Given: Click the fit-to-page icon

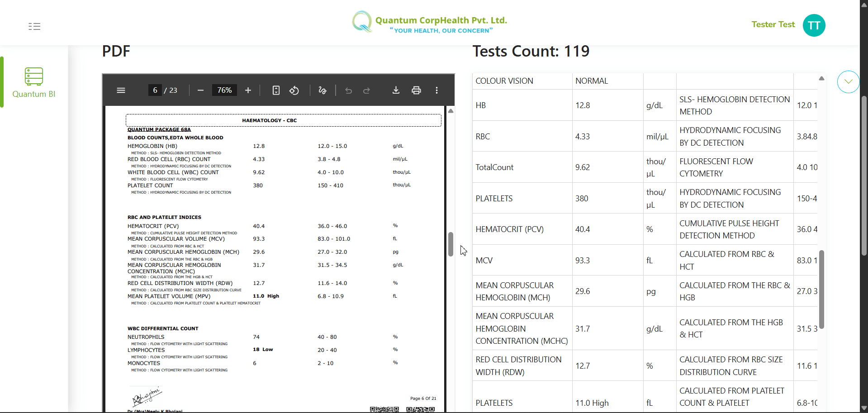Looking at the screenshot, I should coord(276,90).
